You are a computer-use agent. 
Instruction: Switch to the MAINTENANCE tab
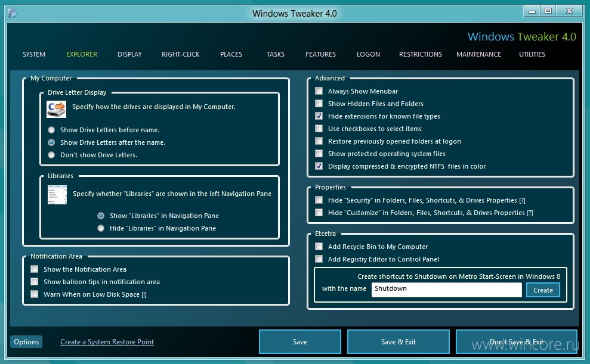(478, 54)
